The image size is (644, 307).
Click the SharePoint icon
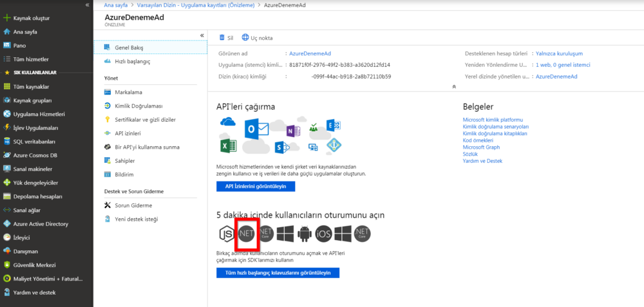pos(283,147)
